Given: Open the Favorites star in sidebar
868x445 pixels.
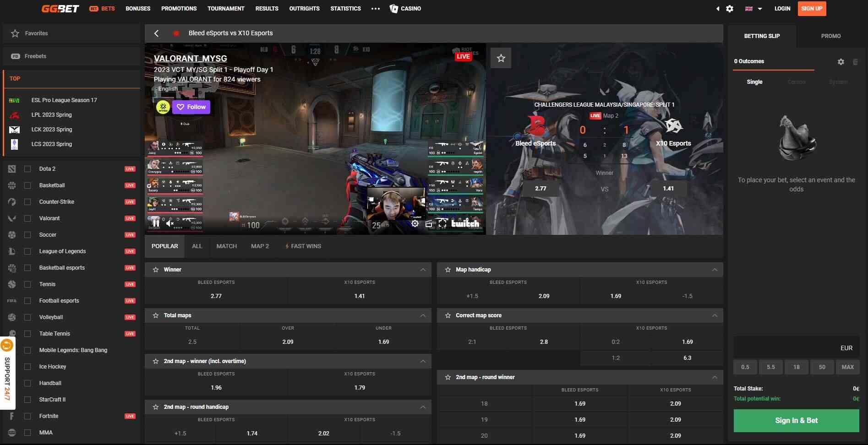Looking at the screenshot, I should coord(15,33).
